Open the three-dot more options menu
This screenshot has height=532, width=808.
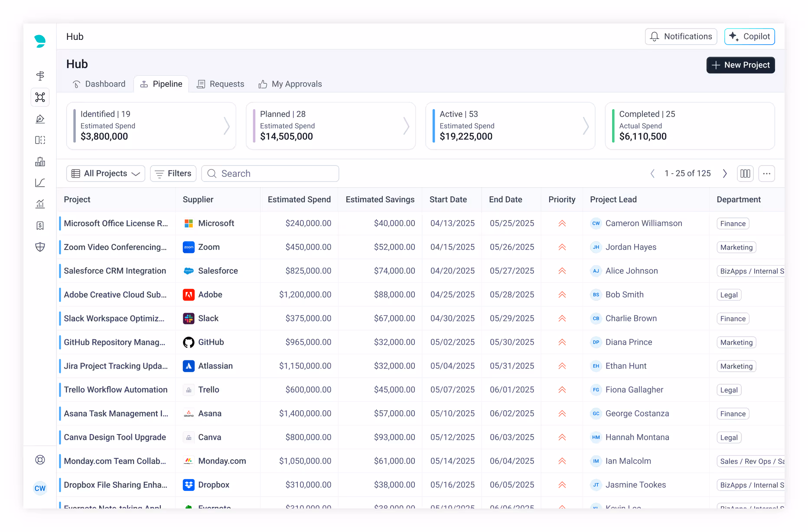click(x=766, y=174)
